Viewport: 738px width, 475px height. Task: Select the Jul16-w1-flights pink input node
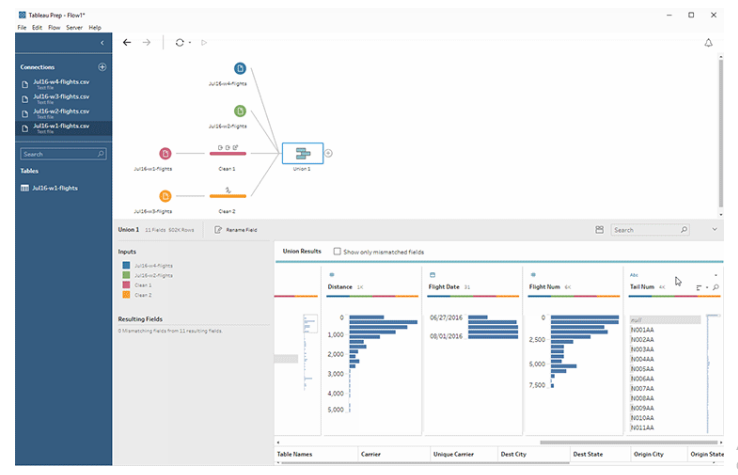pyautogui.click(x=165, y=153)
